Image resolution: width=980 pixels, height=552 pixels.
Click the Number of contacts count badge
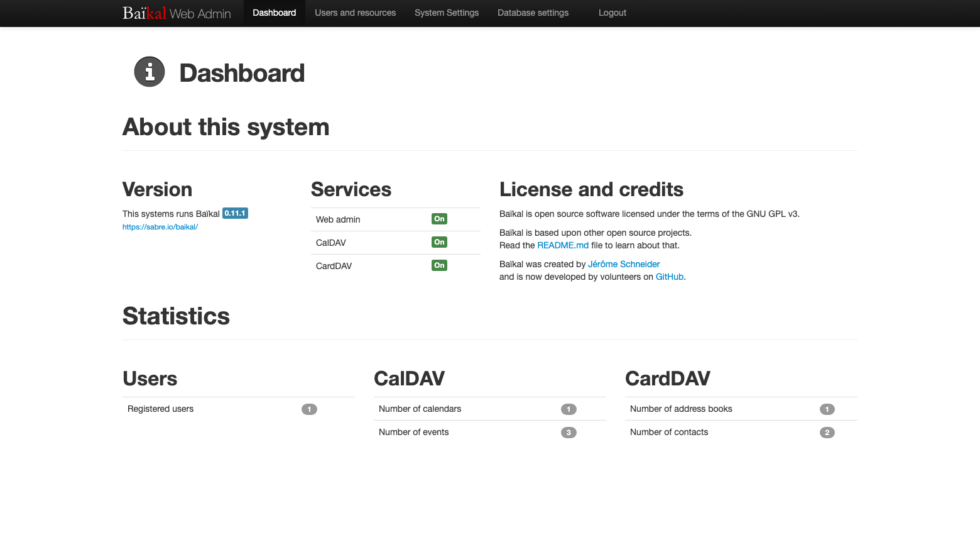point(827,433)
